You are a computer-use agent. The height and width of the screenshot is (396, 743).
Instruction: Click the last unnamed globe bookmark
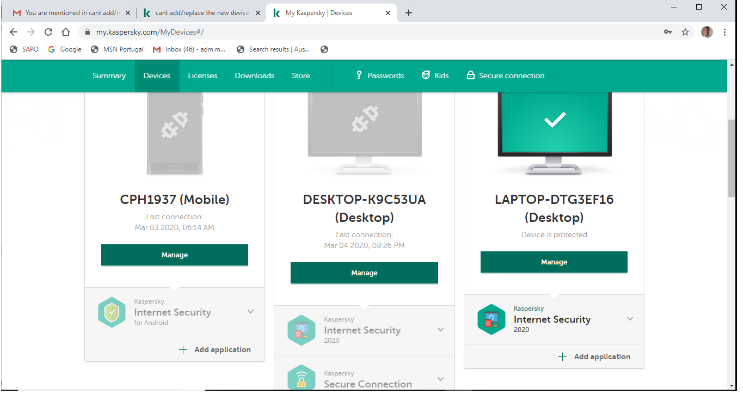point(324,49)
